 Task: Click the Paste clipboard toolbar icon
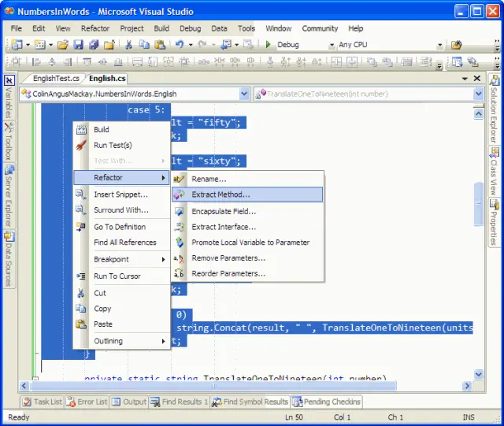160,45
